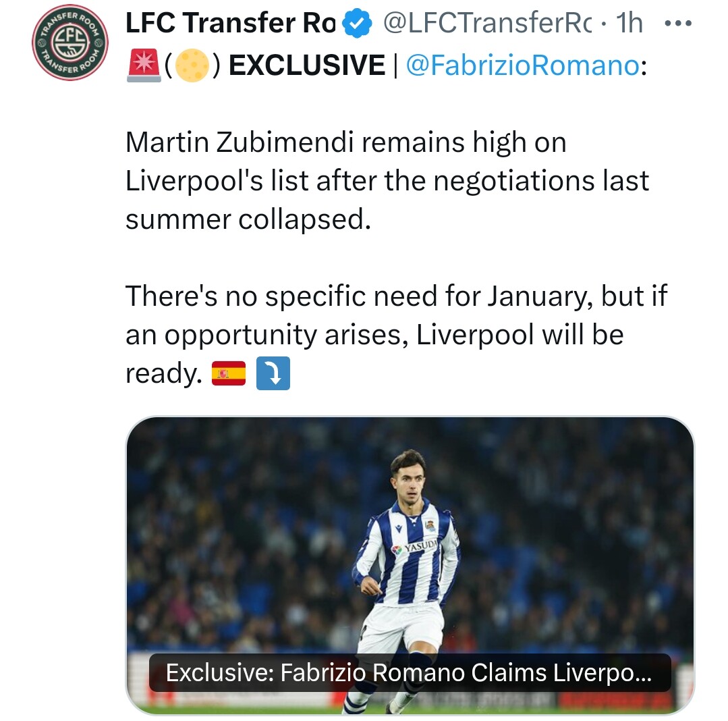
Task: Open the three-dot more options menu
Action: [678, 23]
